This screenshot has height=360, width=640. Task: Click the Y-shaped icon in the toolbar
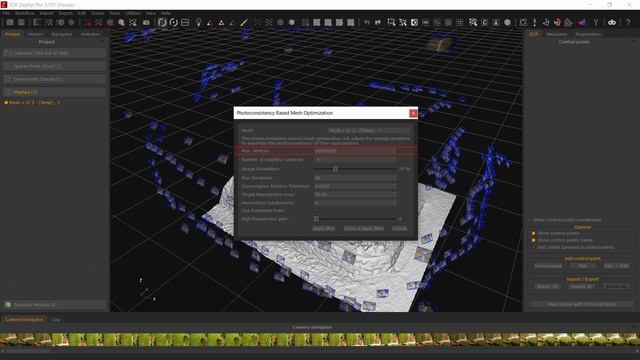[596, 22]
